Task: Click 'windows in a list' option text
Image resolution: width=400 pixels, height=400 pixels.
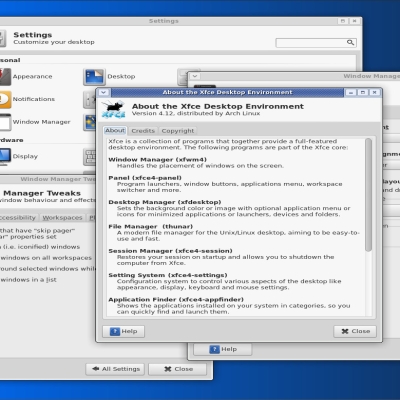Action: pos(28,280)
